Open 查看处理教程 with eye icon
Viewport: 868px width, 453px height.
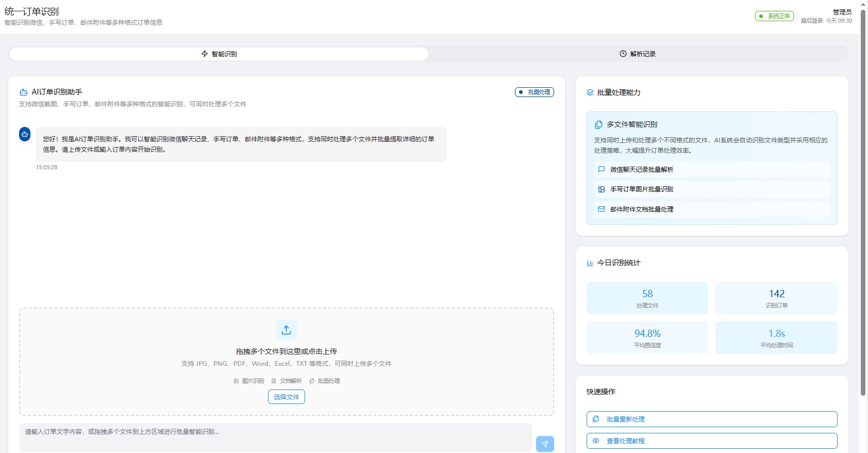point(711,441)
